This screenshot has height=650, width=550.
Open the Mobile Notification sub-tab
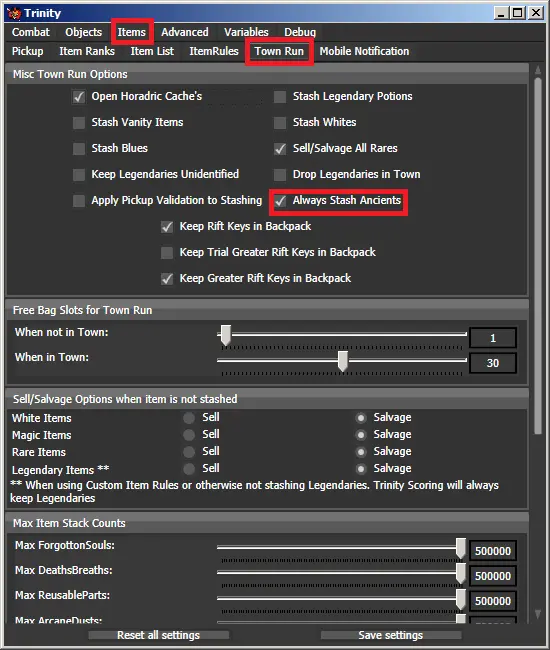coord(364,51)
